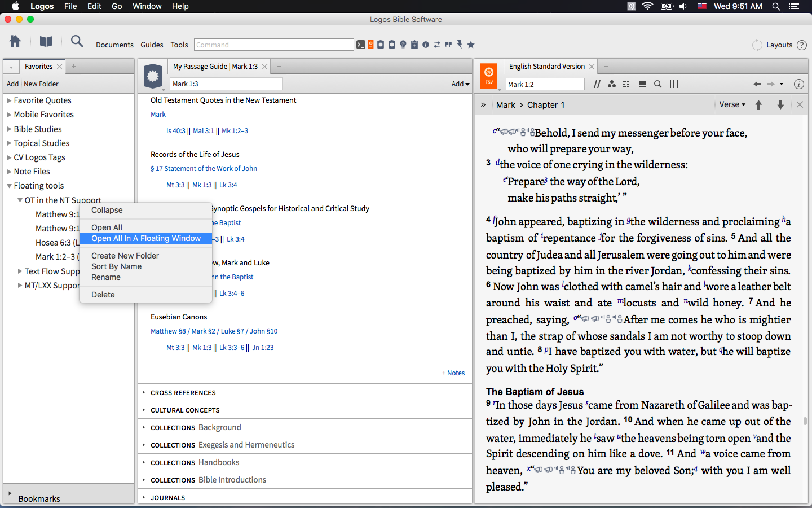This screenshot has width=812, height=508.
Task: Open the Is 40:3 reference link
Action: [176, 131]
